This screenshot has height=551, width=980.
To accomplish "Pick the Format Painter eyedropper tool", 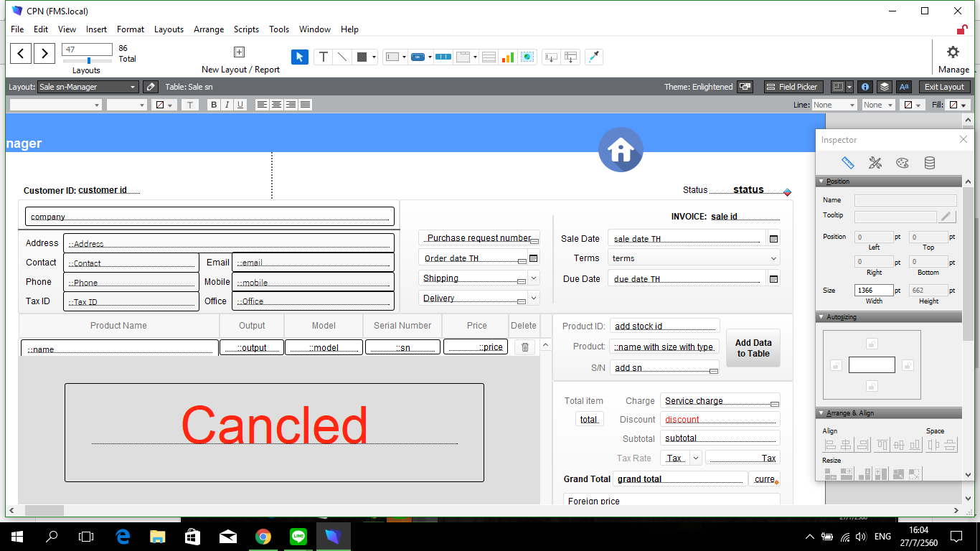I will tap(594, 57).
